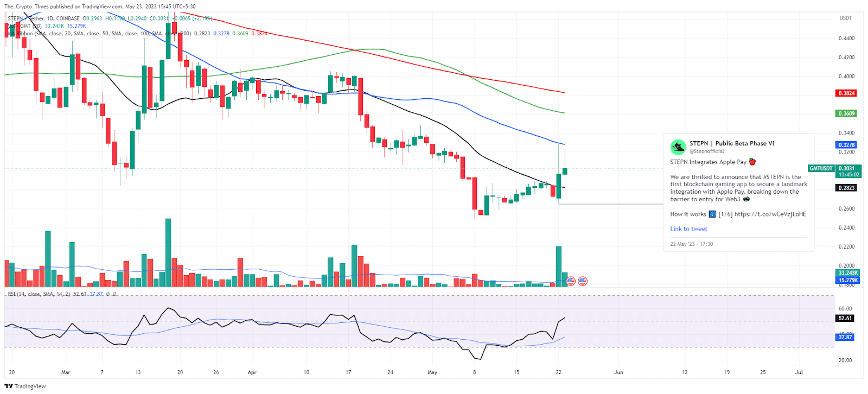Click the green 0.3609 SMA price label
Screen dimensions: 868x394
coord(846,113)
